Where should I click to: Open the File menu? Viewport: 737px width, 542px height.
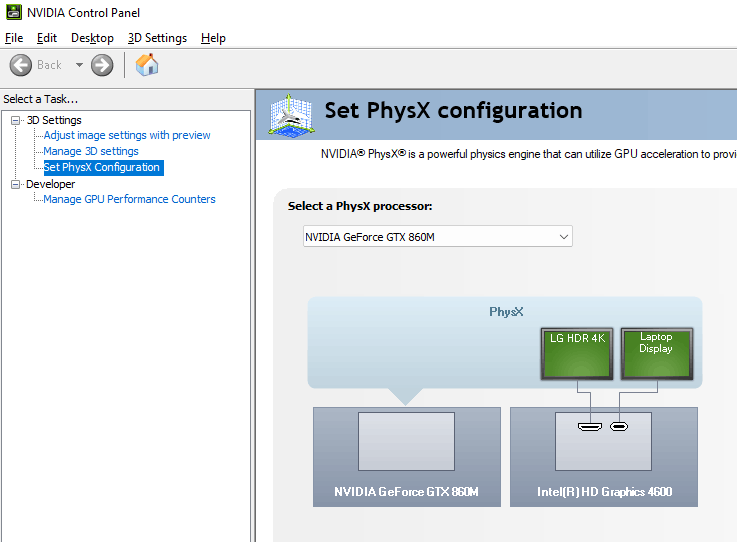(14, 38)
